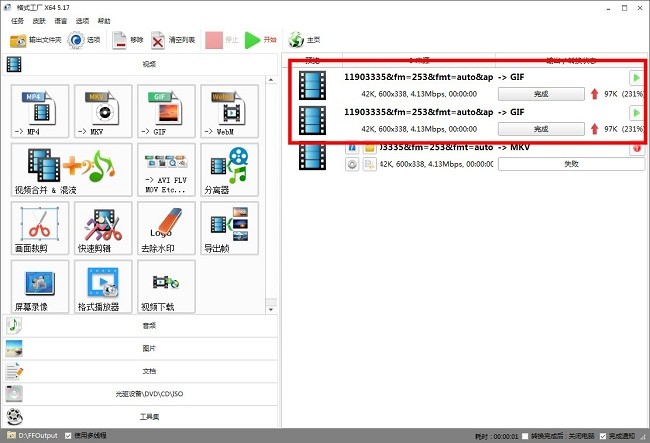This screenshot has width=650, height=443.
Task: Expand the 文档 document category
Action: point(140,371)
